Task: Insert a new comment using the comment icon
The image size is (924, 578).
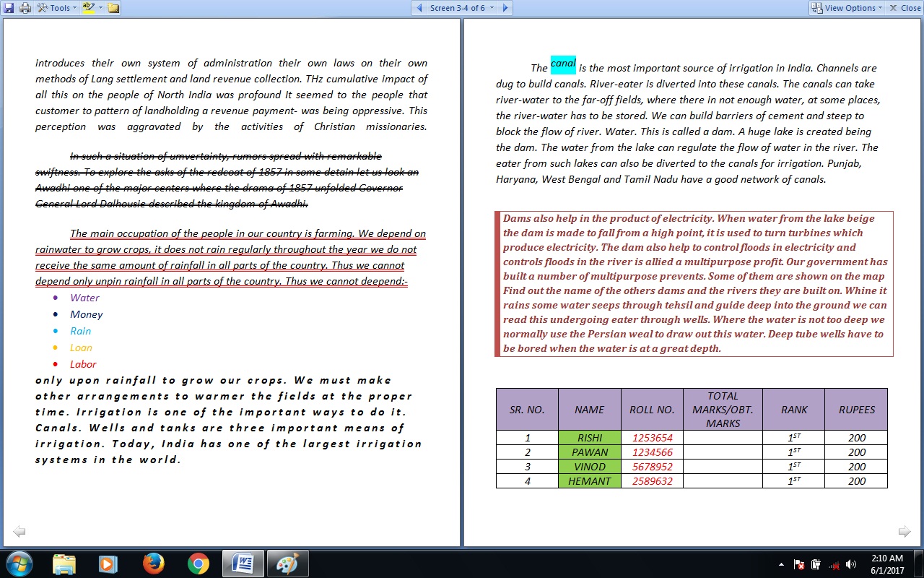Action: pos(113,7)
